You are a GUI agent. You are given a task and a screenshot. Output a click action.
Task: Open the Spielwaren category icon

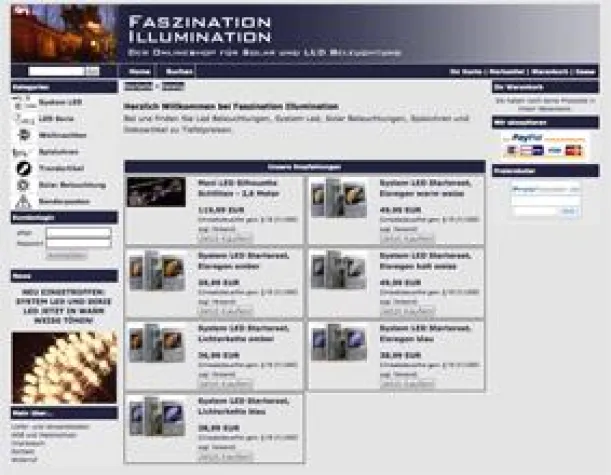(x=23, y=152)
